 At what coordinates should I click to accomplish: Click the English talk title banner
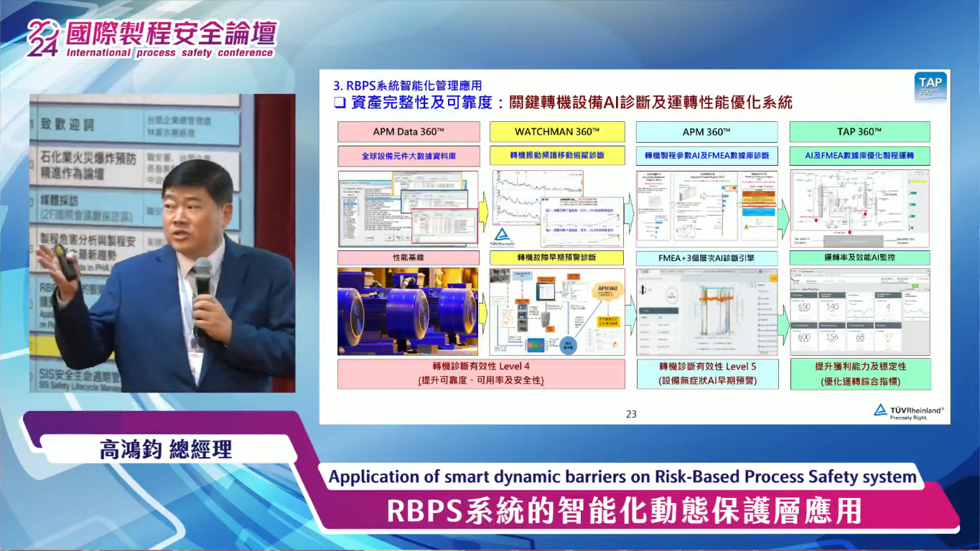click(622, 476)
